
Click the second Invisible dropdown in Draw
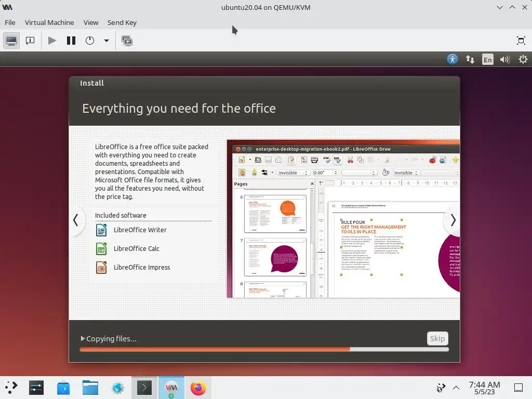406,172
